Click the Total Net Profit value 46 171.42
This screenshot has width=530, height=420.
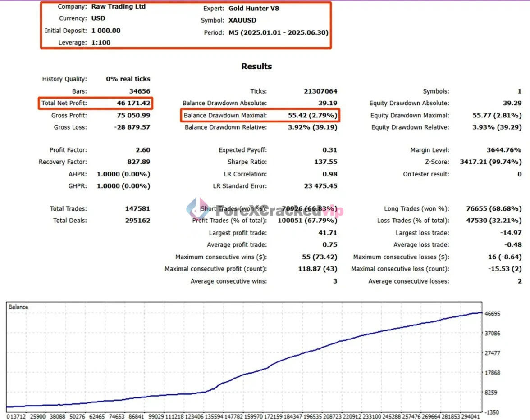click(133, 104)
